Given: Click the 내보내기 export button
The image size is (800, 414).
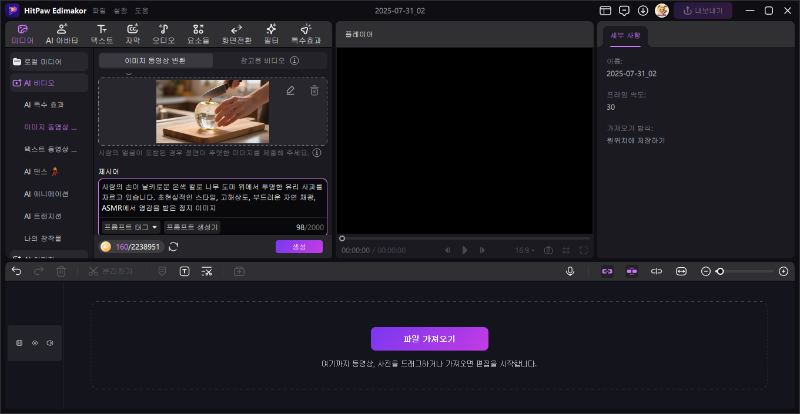Looking at the screenshot, I should point(703,11).
